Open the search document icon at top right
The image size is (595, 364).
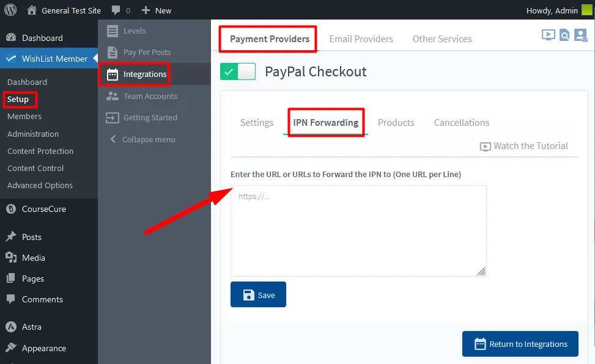pyautogui.click(x=564, y=35)
